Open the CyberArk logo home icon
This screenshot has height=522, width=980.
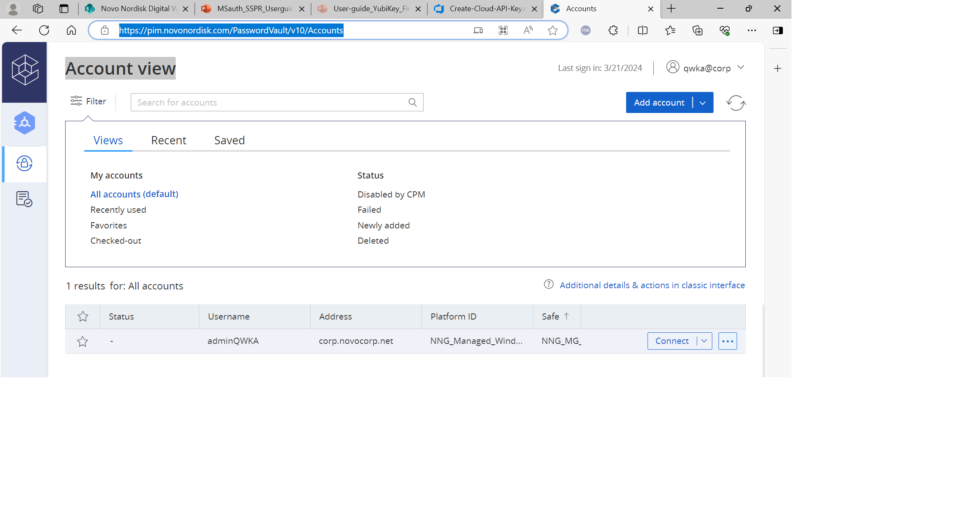pyautogui.click(x=25, y=70)
